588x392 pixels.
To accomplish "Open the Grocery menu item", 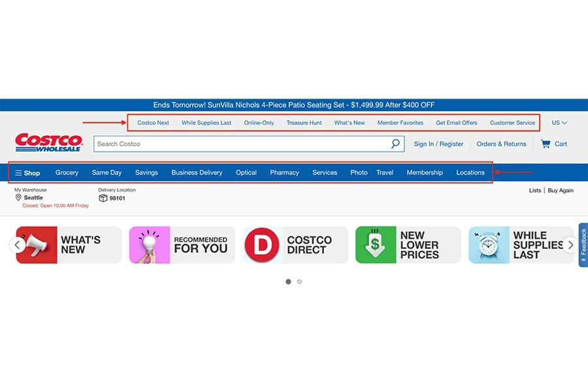I will click(x=67, y=172).
